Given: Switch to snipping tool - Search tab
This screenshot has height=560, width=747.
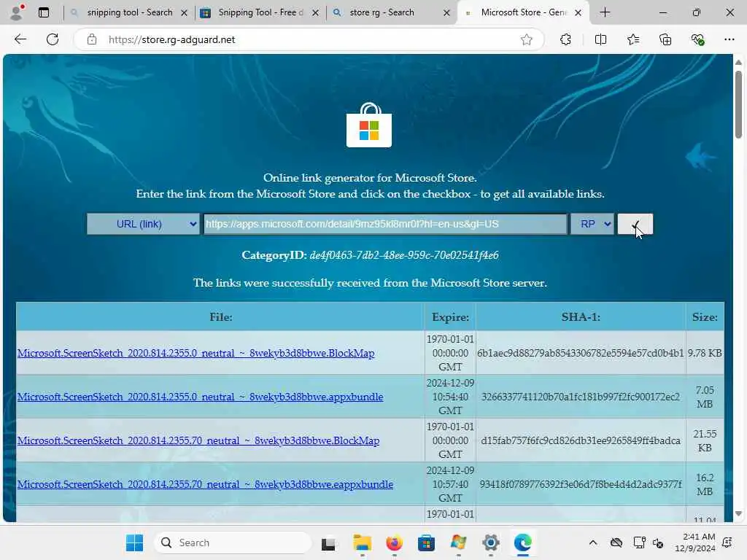Looking at the screenshot, I should click(129, 12).
